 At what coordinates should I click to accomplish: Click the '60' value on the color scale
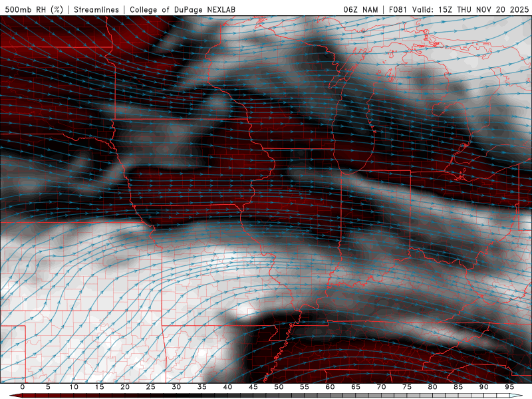pos(330,387)
